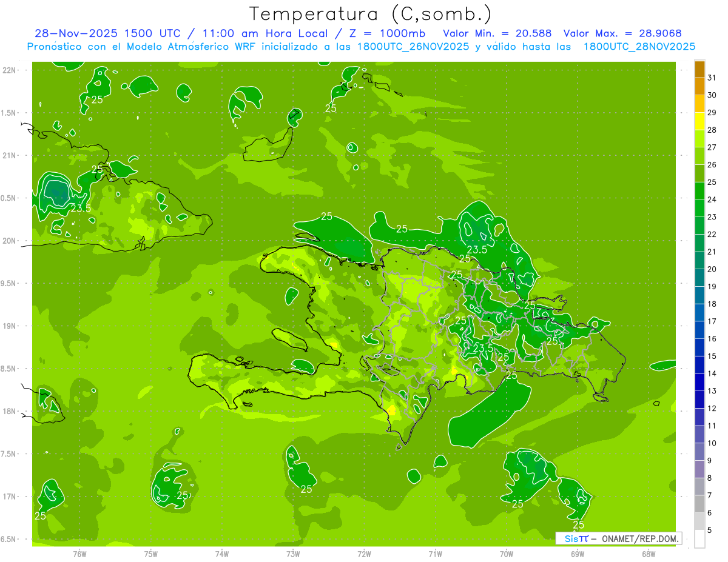Image resolution: width=728 pixels, height=562 pixels.
Task: Pick the yellow swatch between legend 28 and 29
Action: coord(699,121)
